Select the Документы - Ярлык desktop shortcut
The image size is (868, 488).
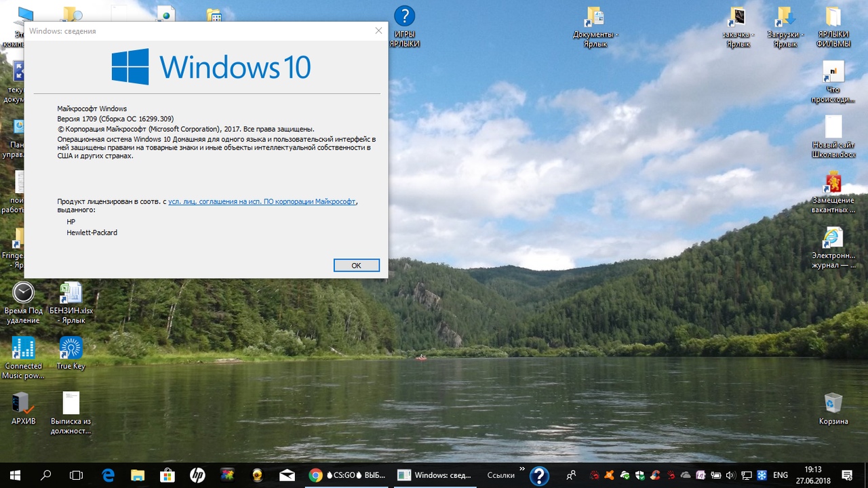click(x=595, y=27)
